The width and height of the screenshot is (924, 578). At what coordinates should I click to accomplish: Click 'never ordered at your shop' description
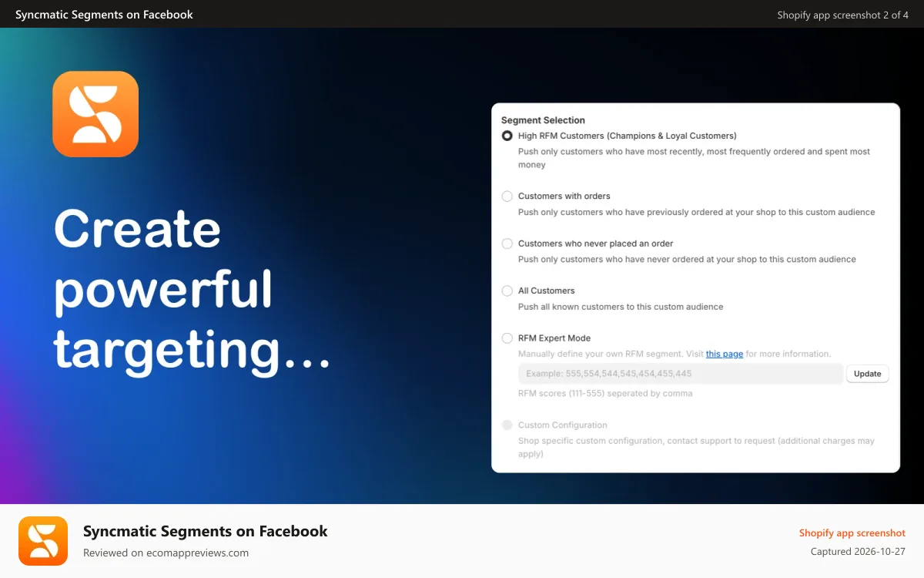tap(687, 260)
